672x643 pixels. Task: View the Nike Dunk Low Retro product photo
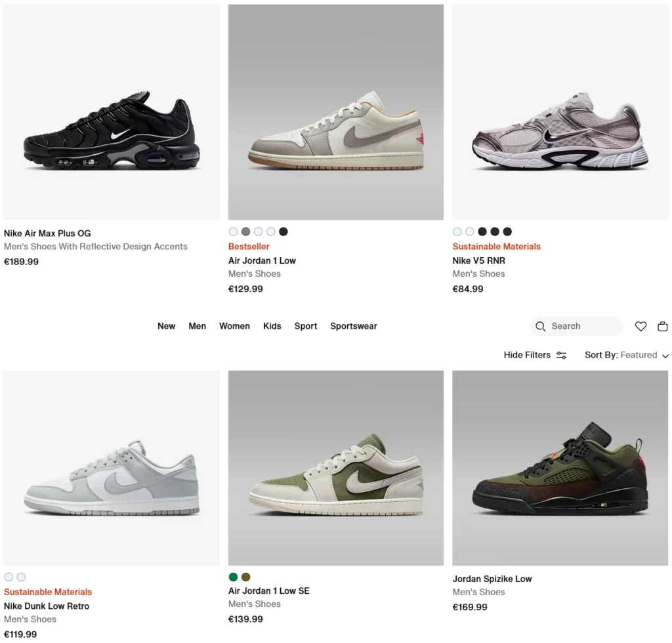tap(111, 467)
